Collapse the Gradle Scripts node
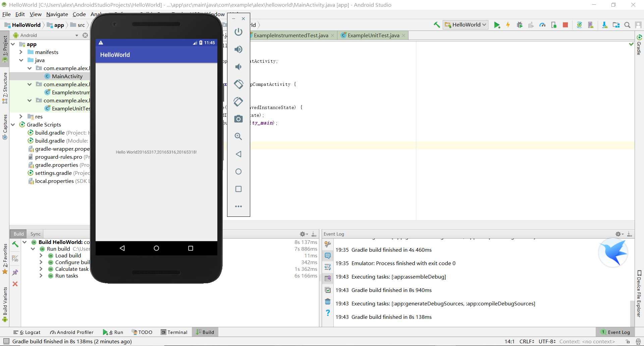644x346 pixels. click(13, 125)
